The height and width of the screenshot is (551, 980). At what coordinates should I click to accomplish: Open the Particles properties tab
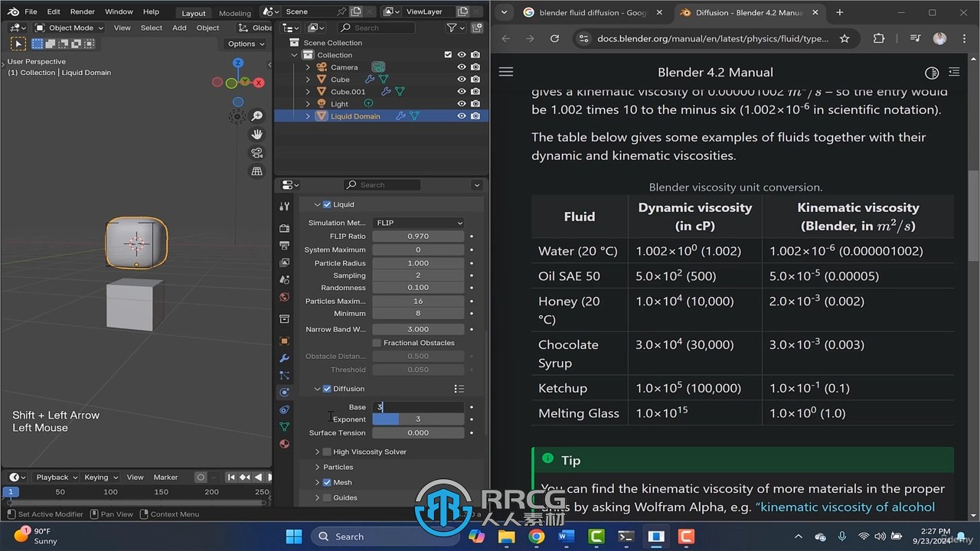284,375
